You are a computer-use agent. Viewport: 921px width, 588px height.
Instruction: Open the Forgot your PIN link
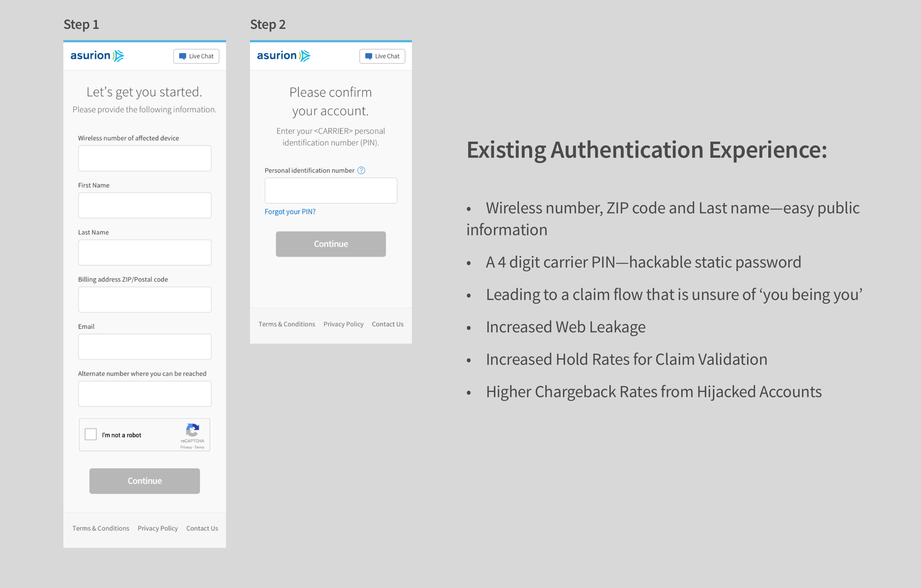[x=290, y=211]
